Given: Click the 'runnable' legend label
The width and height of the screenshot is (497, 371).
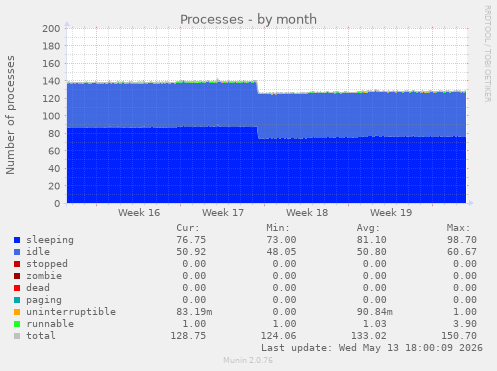Looking at the screenshot, I should (x=50, y=324).
